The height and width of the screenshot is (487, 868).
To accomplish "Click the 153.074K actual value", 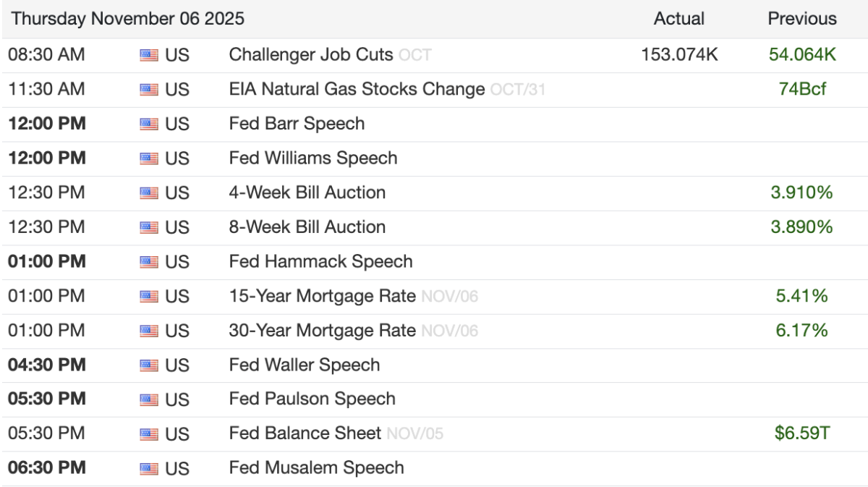I will tap(679, 54).
